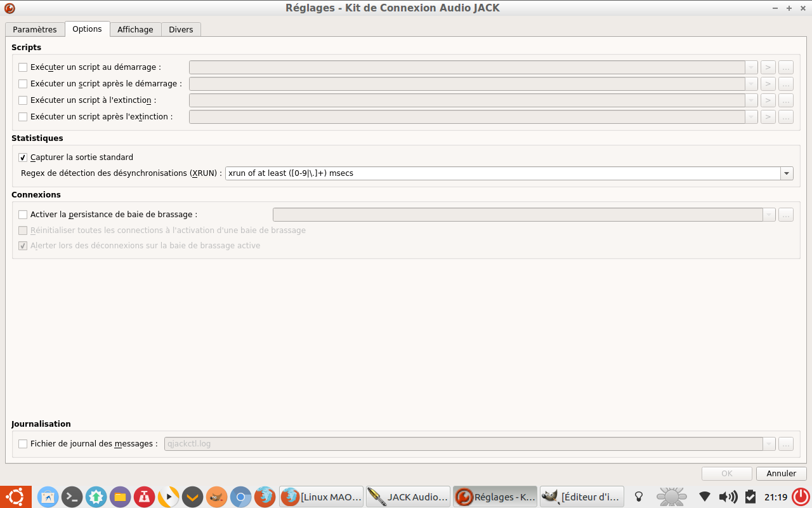
Task: Toggle 'Alerter lors des déconnexions' checkbox
Action: pyautogui.click(x=23, y=246)
